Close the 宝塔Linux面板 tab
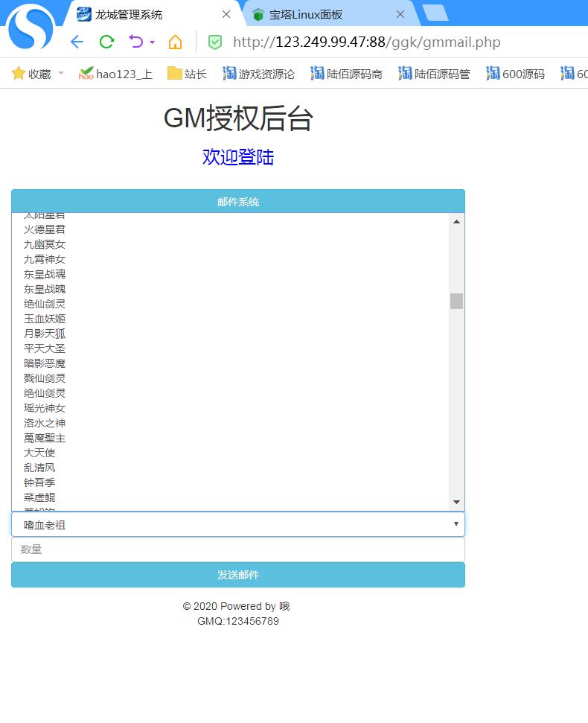Image resolution: width=588 pixels, height=723 pixels. coord(400,14)
